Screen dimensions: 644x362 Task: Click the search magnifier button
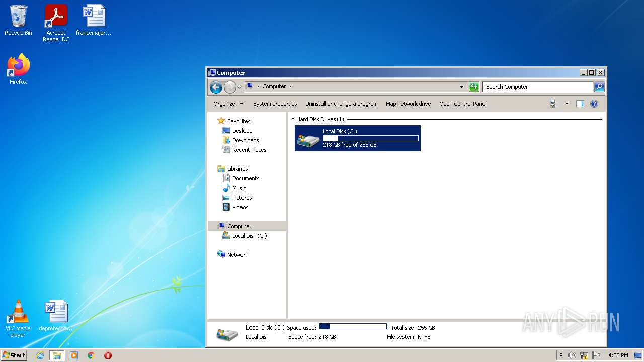599,87
